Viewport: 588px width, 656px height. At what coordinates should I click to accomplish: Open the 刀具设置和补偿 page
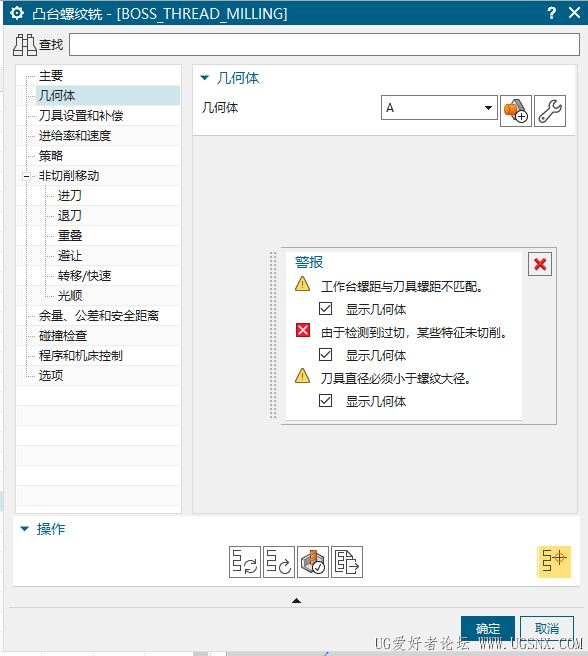81,116
